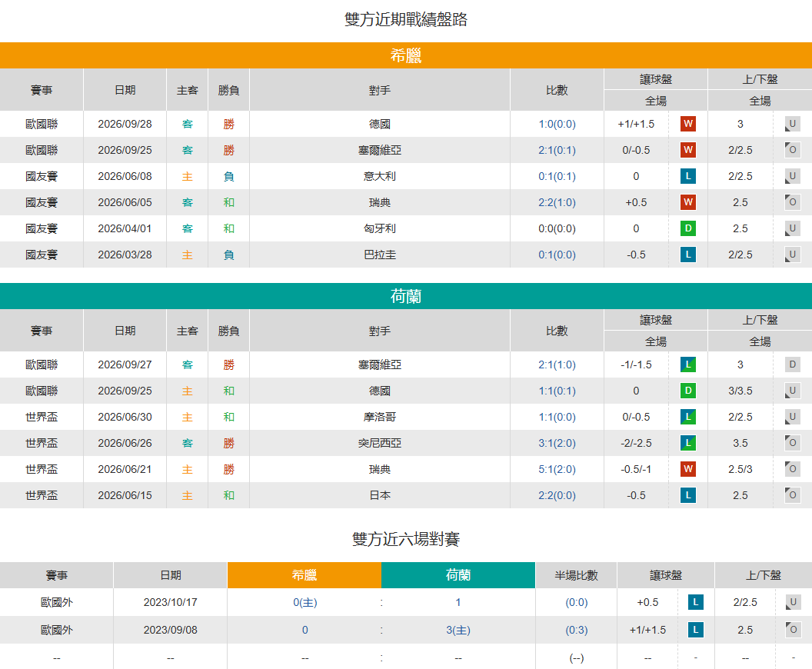Open the 2:1(1:0) score link
The image size is (812, 669).
click(557, 365)
